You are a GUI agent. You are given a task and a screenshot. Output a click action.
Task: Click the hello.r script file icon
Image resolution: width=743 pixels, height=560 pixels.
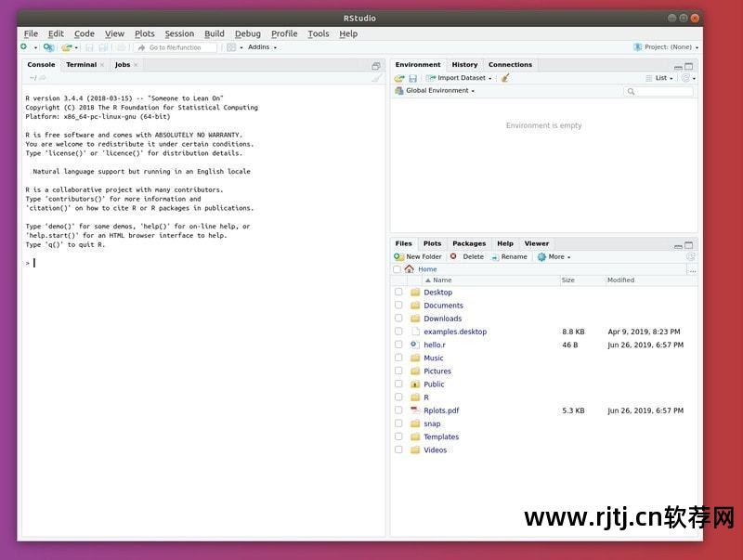pyautogui.click(x=415, y=345)
